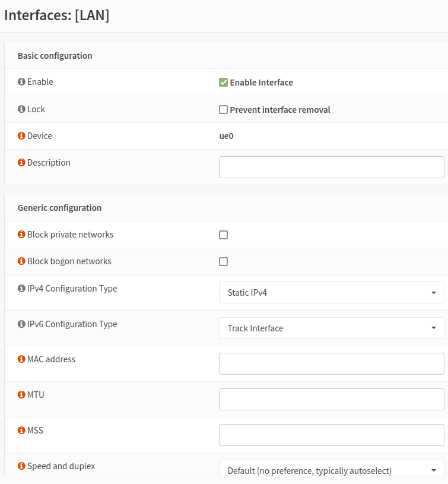Tick the Block bogon networks checkbox
This screenshot has height=484, width=448.
coord(224,262)
